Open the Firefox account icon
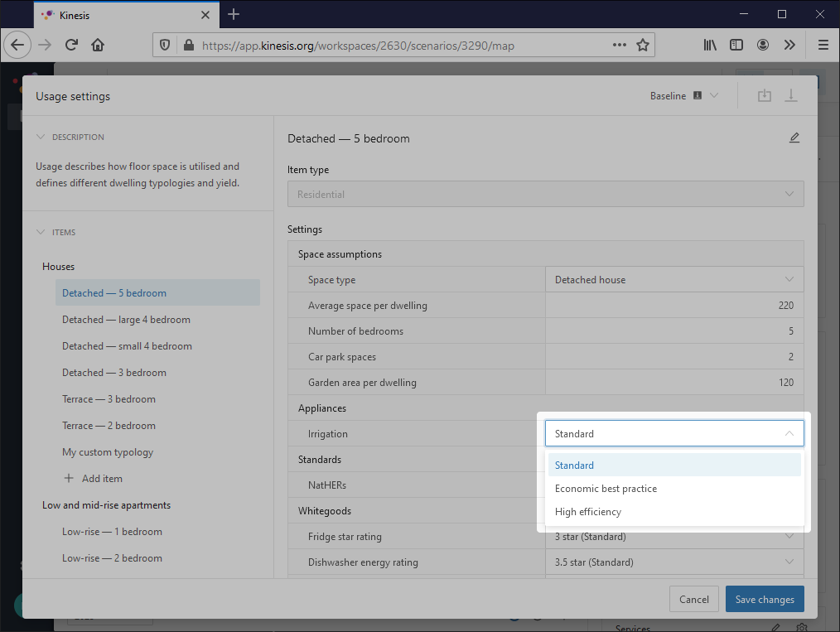840x632 pixels. 763,45
